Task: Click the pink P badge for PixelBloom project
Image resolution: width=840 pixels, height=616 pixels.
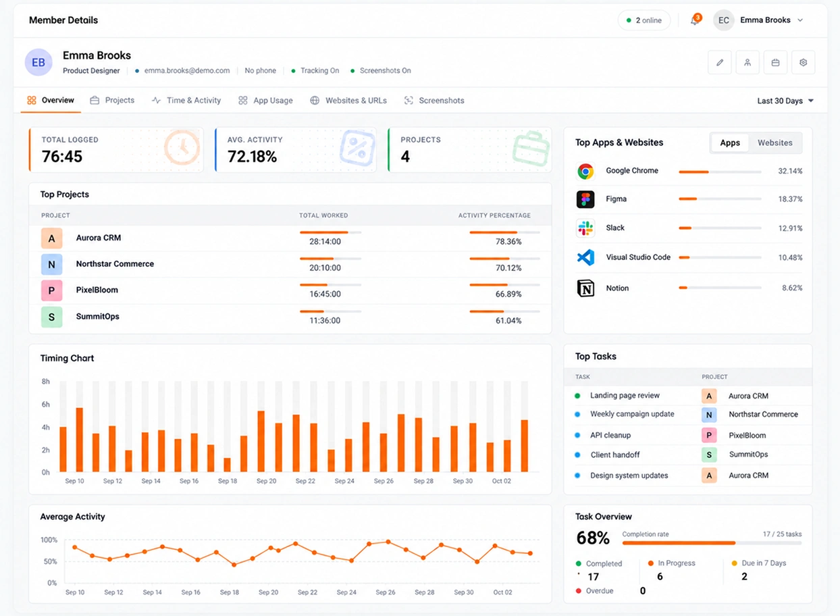Action: pos(51,290)
